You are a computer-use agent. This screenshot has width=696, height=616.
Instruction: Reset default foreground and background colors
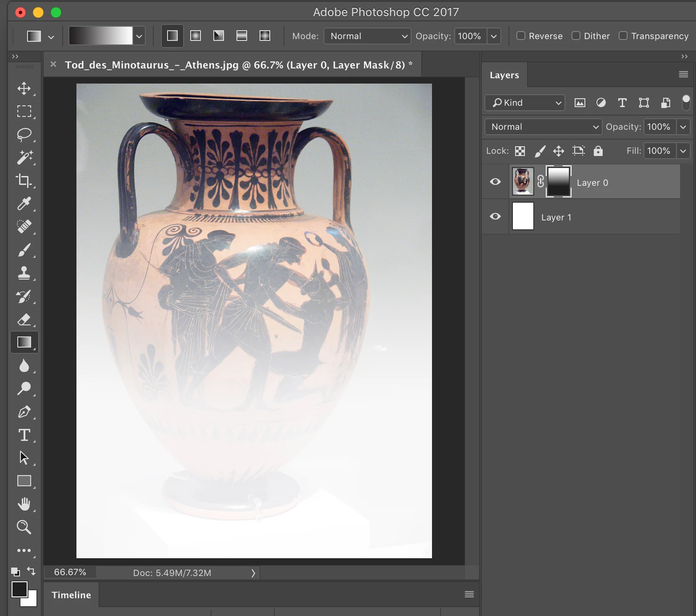[x=15, y=572]
